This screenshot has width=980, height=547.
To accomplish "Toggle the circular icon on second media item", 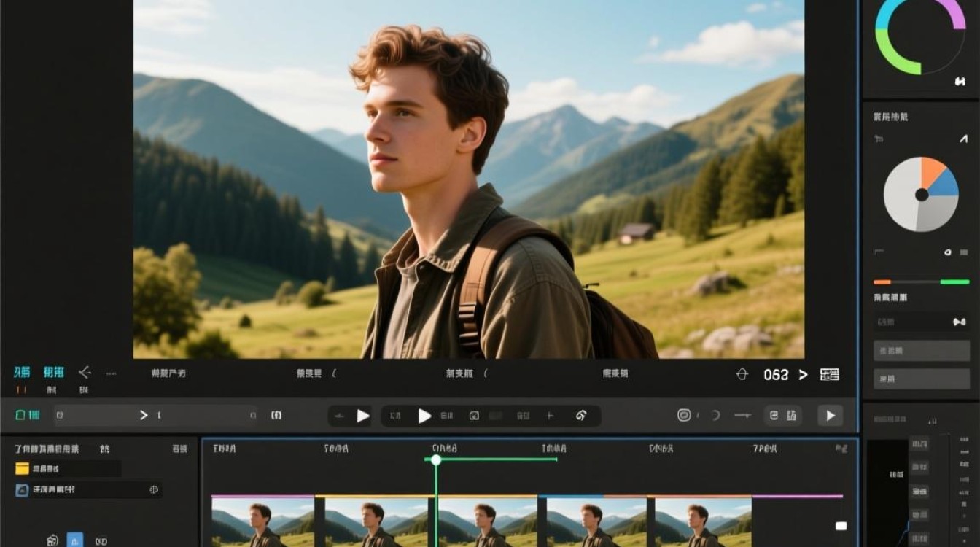I will tap(154, 490).
